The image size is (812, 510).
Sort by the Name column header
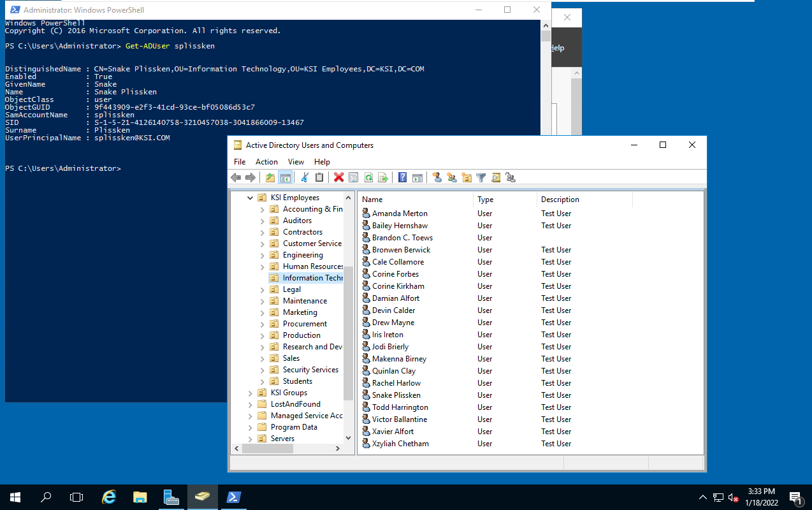[x=416, y=200]
